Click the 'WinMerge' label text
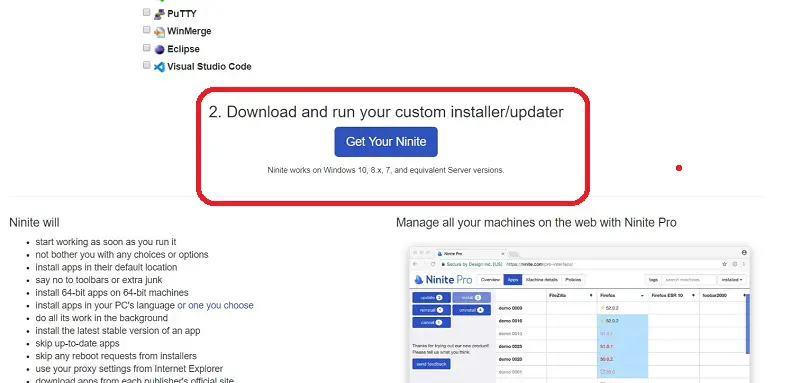This screenshot has height=383, width=800. (189, 31)
